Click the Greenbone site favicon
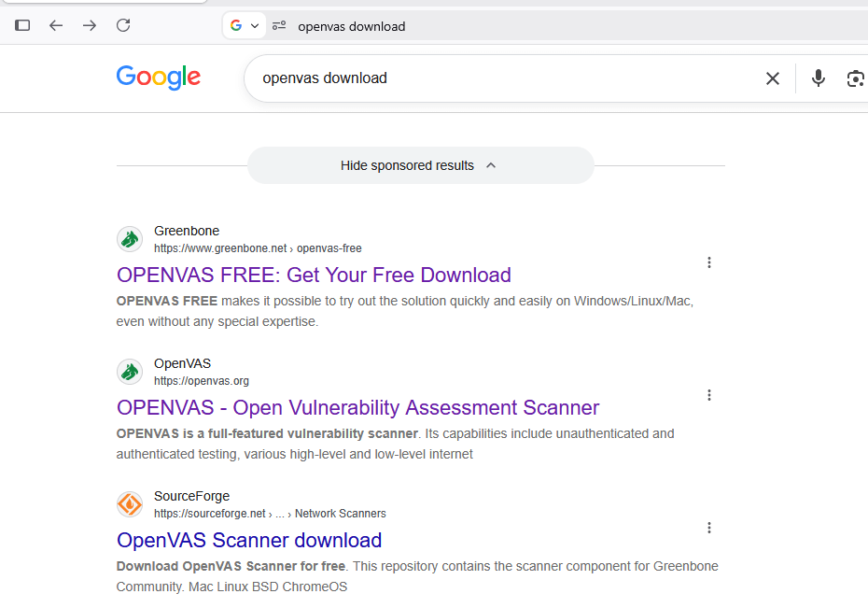 pyautogui.click(x=130, y=239)
